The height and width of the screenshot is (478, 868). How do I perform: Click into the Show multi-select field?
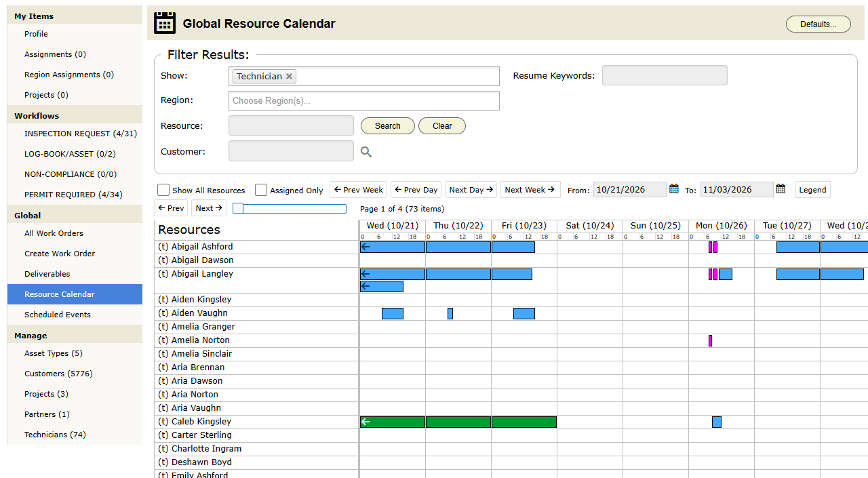coord(364,76)
